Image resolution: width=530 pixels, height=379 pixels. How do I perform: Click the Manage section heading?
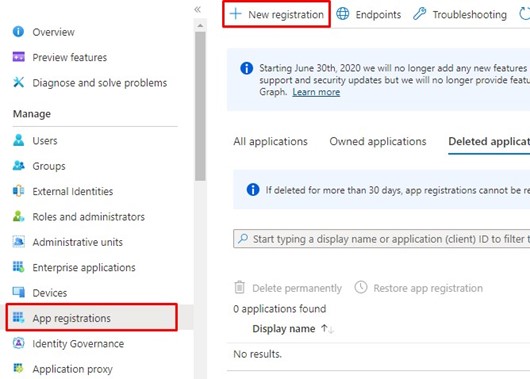click(32, 114)
